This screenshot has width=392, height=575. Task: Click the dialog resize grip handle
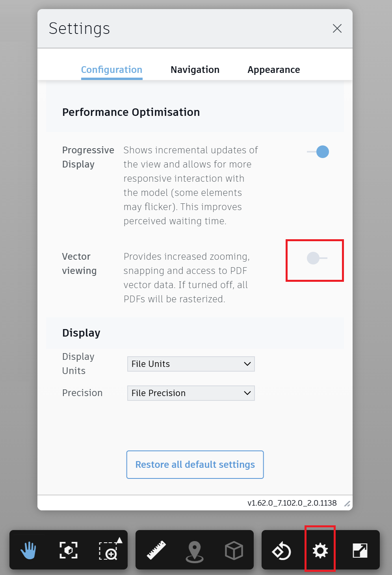pos(347,504)
